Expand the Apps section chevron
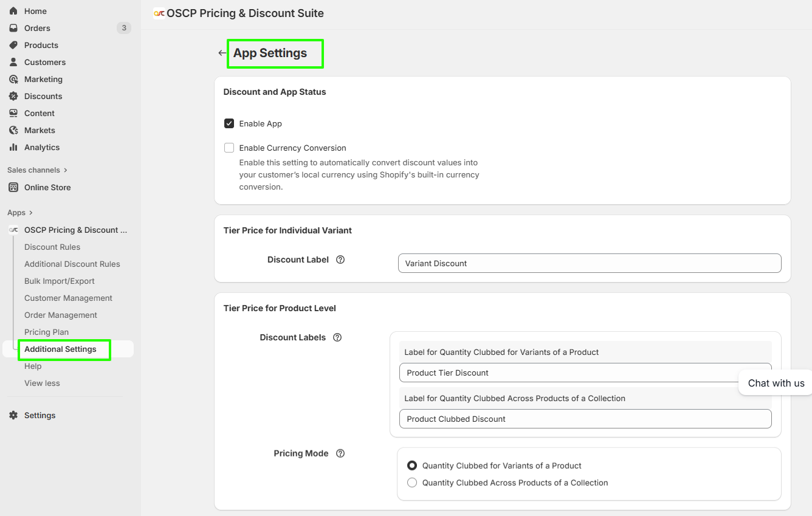 coord(30,213)
